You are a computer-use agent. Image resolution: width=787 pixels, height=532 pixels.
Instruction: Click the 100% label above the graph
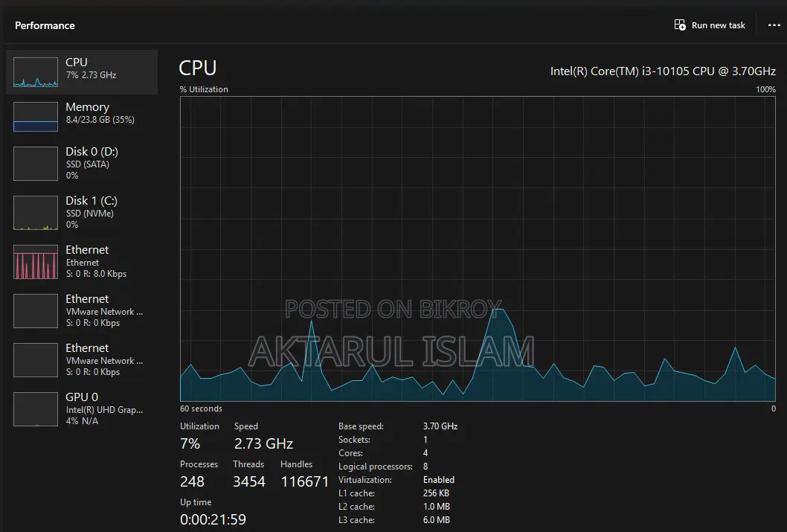[x=766, y=89]
